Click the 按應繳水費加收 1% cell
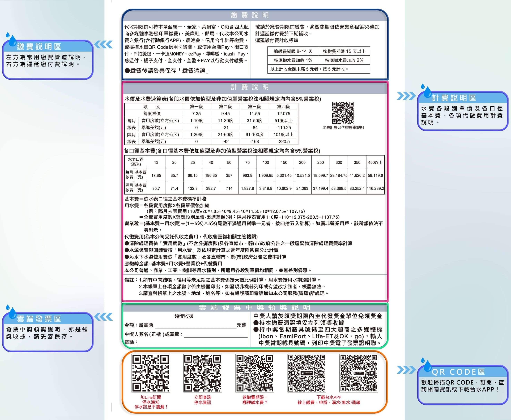511x420 pixels. [x=293, y=60]
